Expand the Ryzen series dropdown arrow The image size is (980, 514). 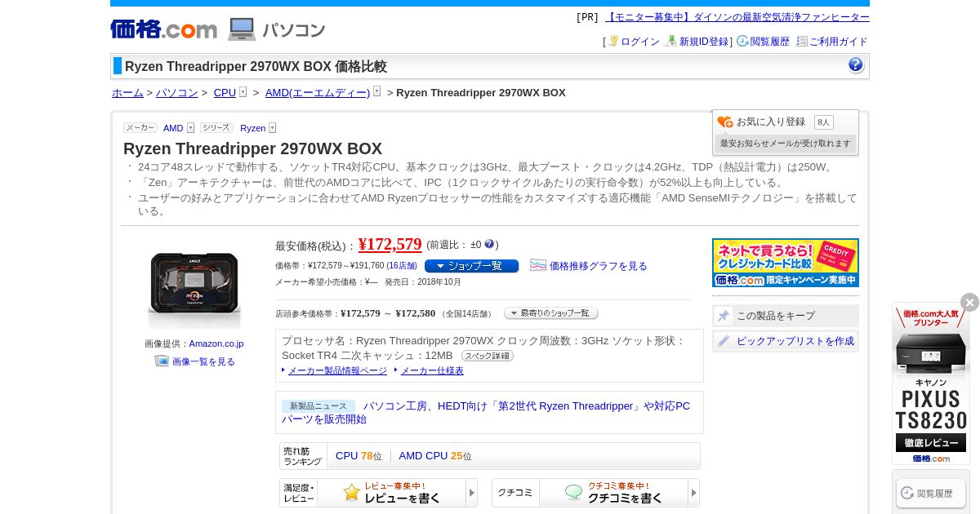(272, 128)
